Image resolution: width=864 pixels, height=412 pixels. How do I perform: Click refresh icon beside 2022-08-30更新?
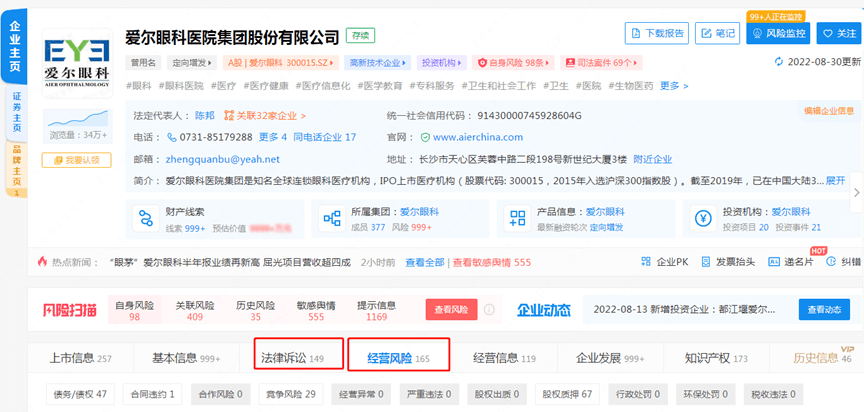pos(779,62)
